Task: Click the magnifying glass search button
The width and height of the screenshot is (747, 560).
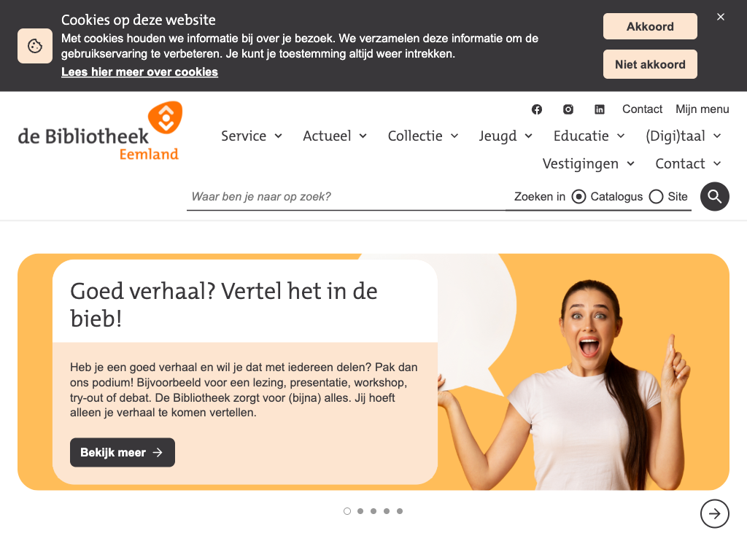Action: [x=715, y=196]
